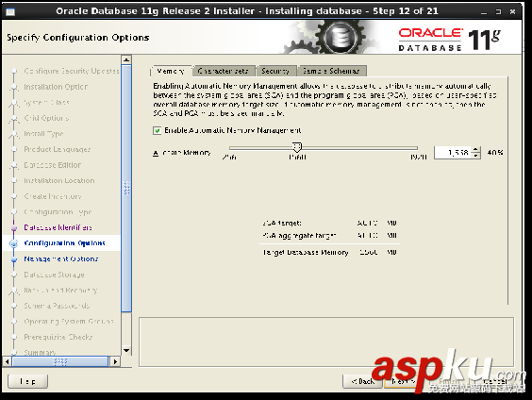The height and width of the screenshot is (400, 532).
Task: Minimize the installer window
Action: pos(484,12)
